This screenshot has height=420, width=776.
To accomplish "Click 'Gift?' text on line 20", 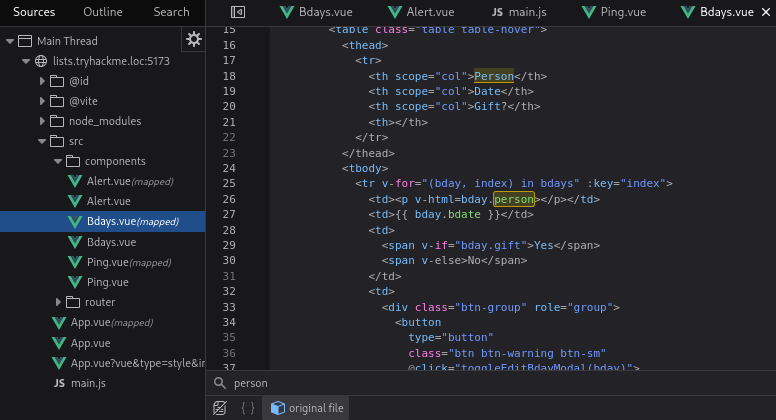I will tap(490, 106).
